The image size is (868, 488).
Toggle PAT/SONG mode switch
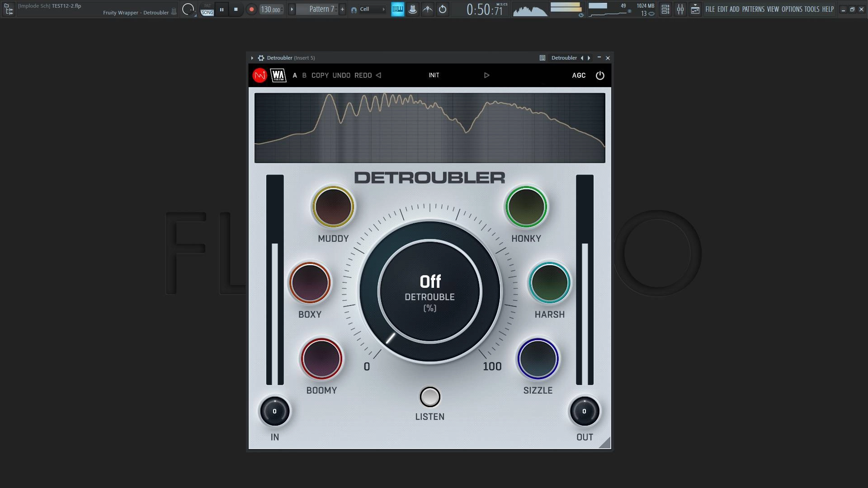point(207,9)
